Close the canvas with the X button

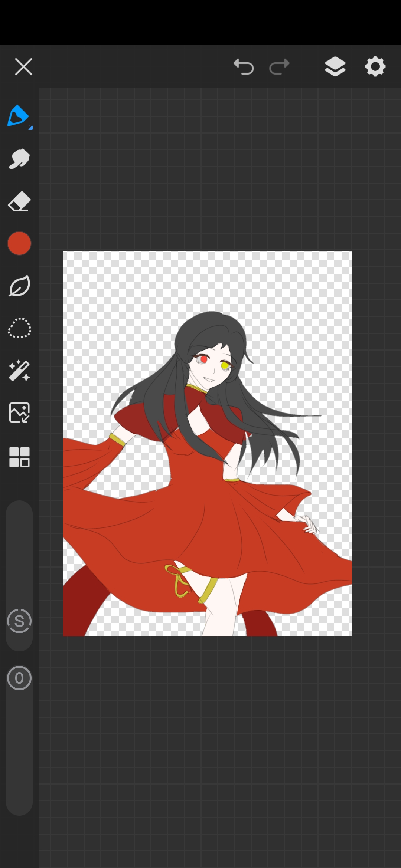pos(23,67)
